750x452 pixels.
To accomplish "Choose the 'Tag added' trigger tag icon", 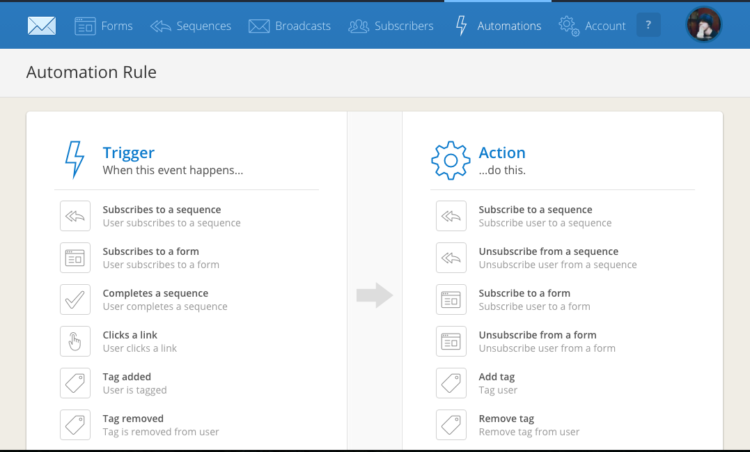I will 75,383.
